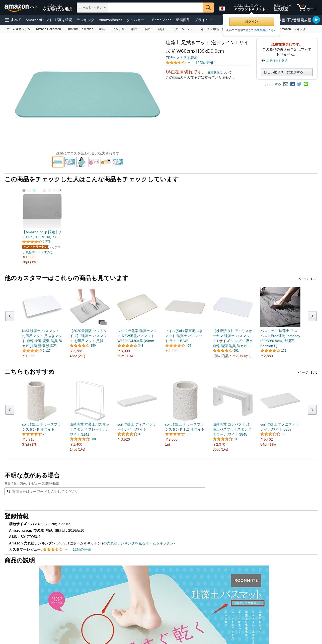Select the Kitchen Collection tab
The image size is (322, 644).
48,29
